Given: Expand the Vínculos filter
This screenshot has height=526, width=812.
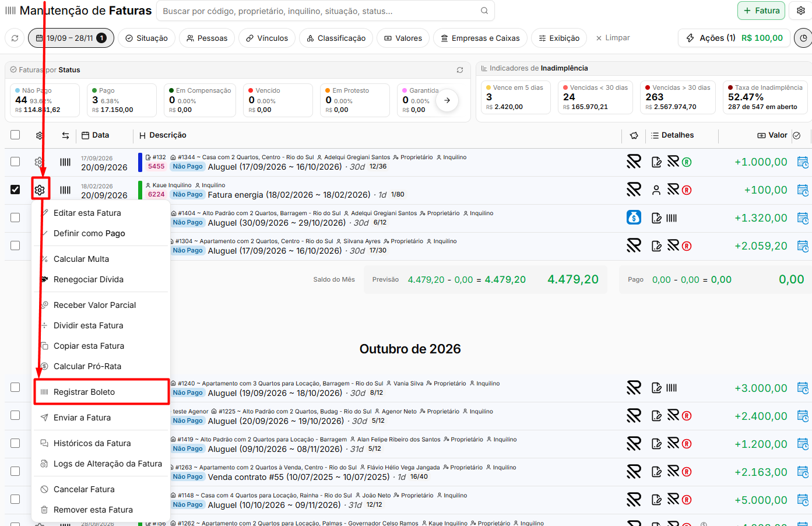Looking at the screenshot, I should pos(267,38).
